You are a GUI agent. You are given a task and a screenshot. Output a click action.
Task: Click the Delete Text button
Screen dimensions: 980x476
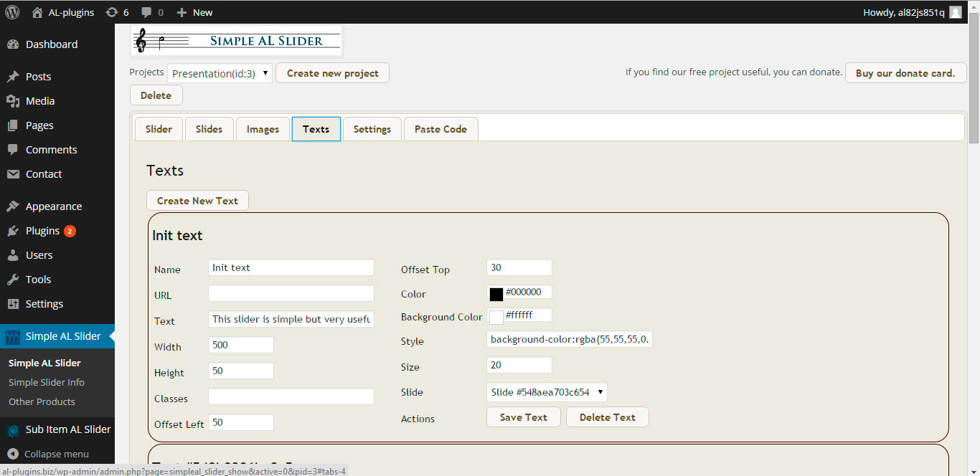(x=607, y=417)
